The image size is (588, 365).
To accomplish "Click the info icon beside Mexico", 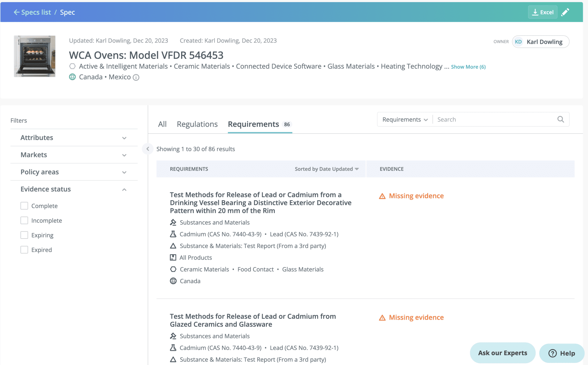I will [x=136, y=77].
